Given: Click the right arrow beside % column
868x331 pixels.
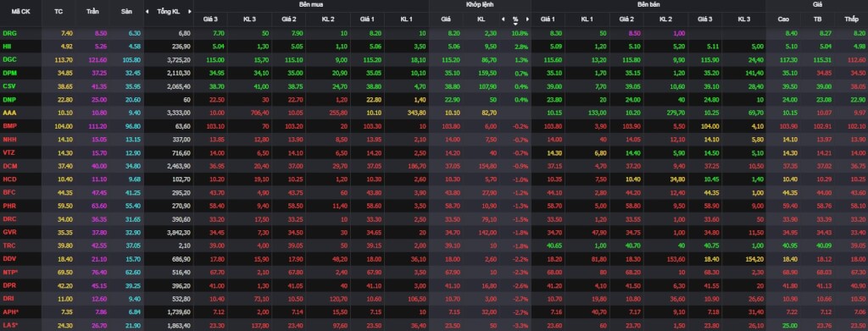Looking at the screenshot, I should coord(527,19).
